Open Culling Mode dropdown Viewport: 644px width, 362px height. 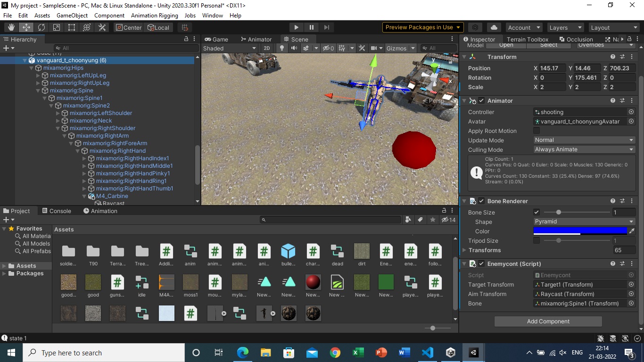pos(584,149)
